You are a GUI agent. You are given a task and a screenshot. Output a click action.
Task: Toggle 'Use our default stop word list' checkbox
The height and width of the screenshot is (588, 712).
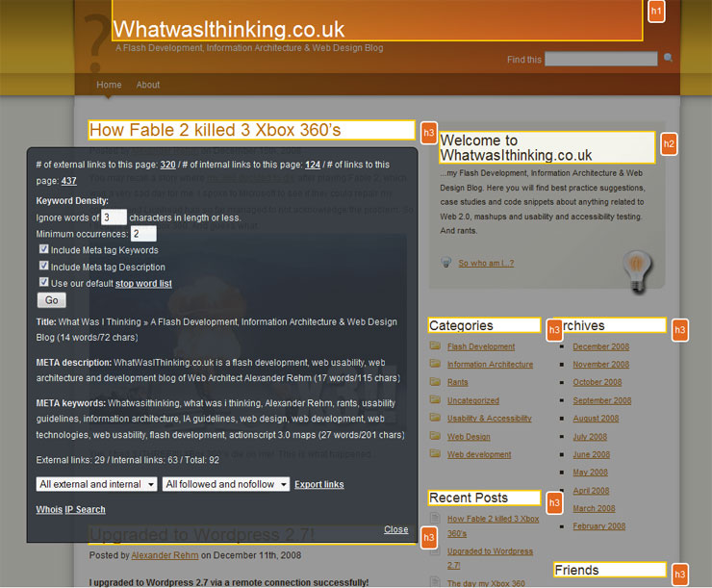[x=43, y=282]
